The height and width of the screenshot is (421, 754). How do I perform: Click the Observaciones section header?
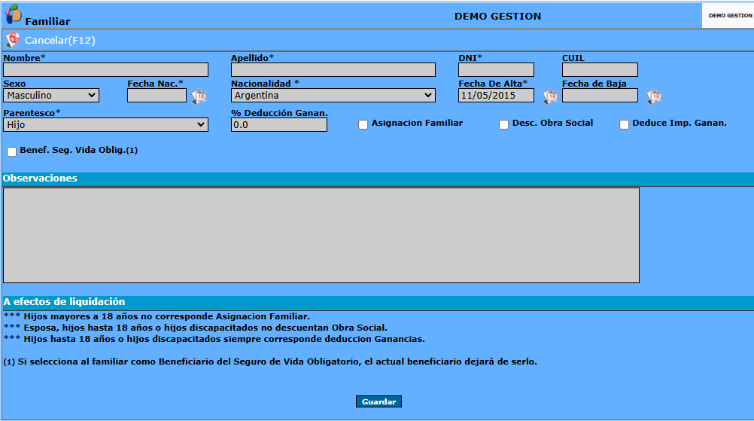(x=377, y=178)
